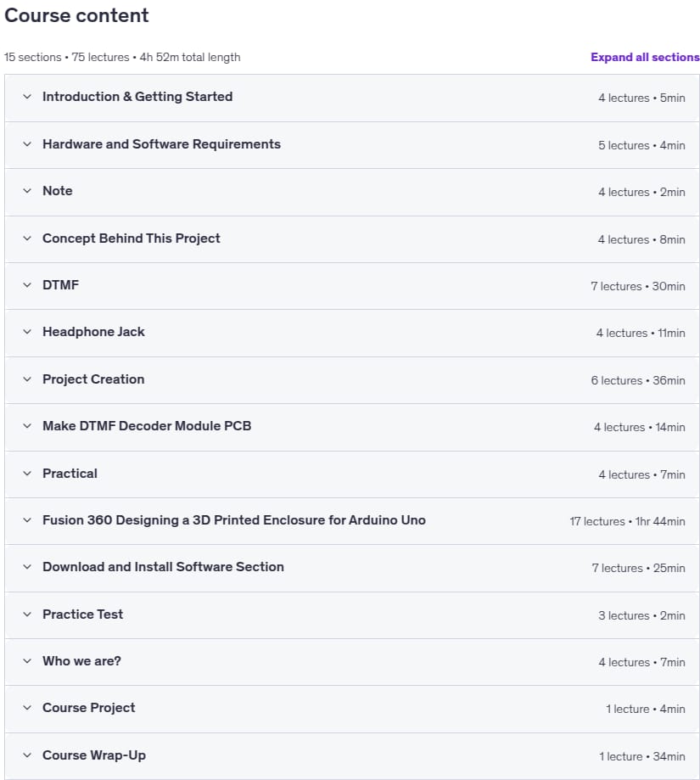This screenshot has height=780, width=700.
Task: Expand the Practice Test chevron
Action: point(27,614)
